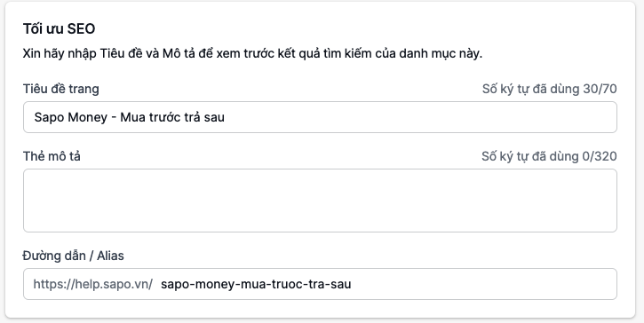This screenshot has height=323, width=644.
Task: Click the 'Số ký tự đã dùng 0/320' counter
Action: (549, 156)
